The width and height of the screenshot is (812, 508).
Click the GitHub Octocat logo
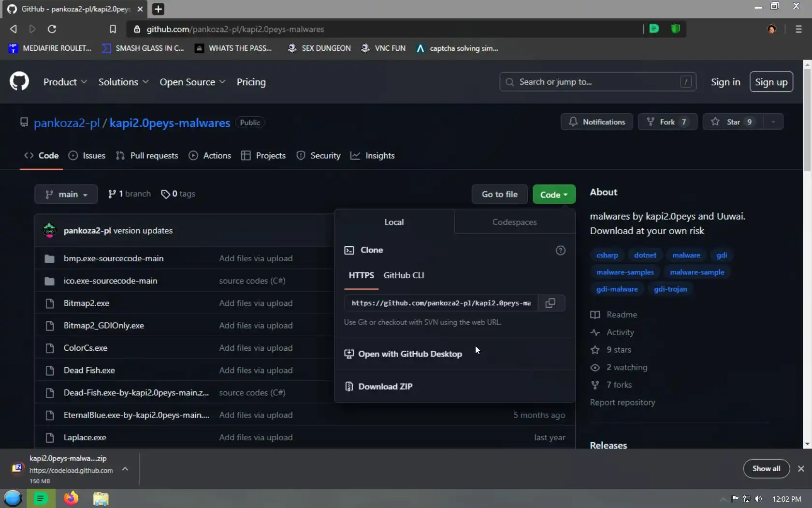pyautogui.click(x=19, y=82)
